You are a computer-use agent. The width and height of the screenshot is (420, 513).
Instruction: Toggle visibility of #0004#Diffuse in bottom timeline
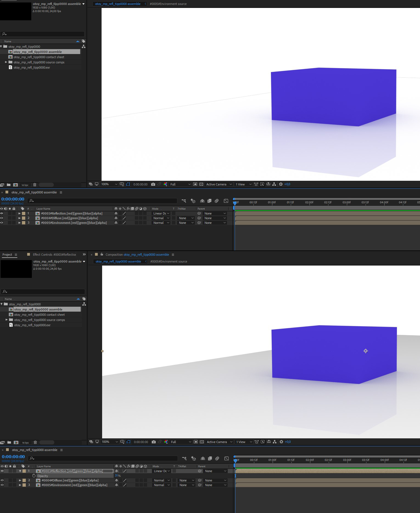point(2,480)
